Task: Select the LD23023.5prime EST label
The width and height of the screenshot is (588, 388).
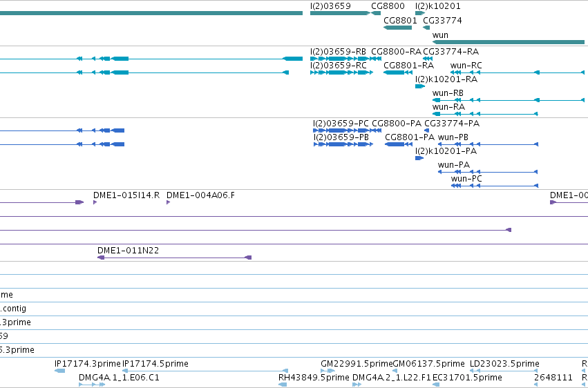Action: [x=504, y=364]
